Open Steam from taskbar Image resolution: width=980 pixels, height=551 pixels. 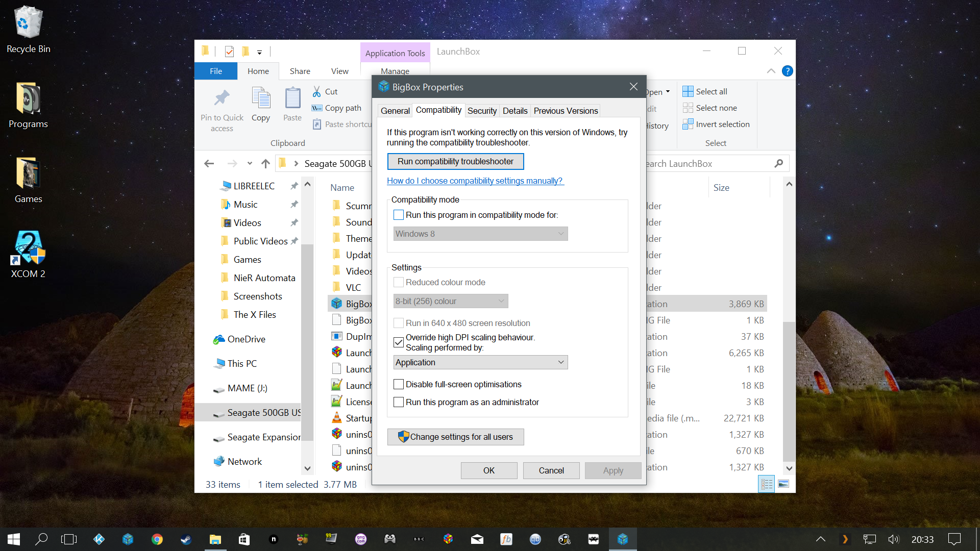click(186, 539)
